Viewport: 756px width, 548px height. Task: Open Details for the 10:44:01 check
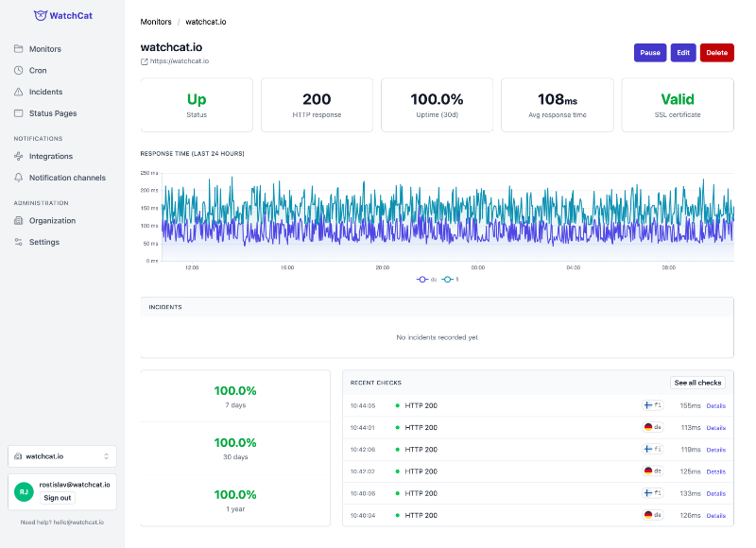click(x=716, y=427)
